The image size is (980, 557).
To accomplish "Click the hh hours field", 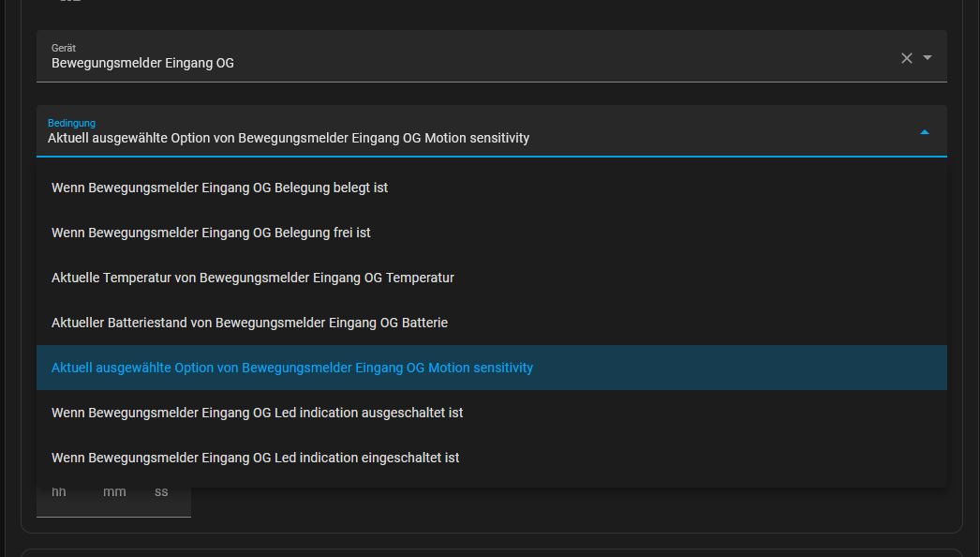I will (59, 492).
